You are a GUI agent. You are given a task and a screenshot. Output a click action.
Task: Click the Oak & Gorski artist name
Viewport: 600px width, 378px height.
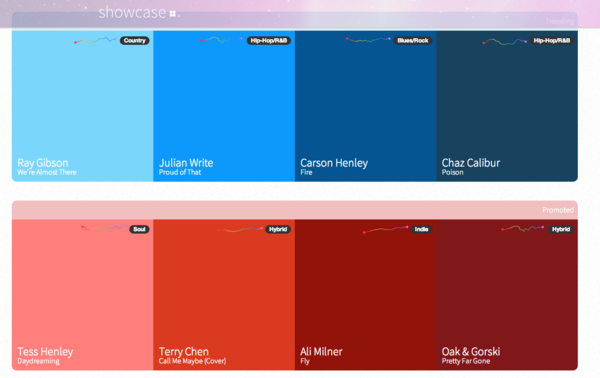point(471,352)
